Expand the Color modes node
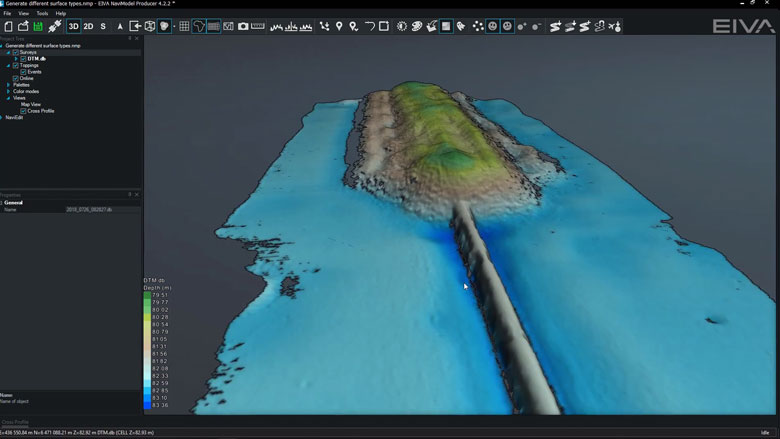The width and height of the screenshot is (780, 439). 9,91
